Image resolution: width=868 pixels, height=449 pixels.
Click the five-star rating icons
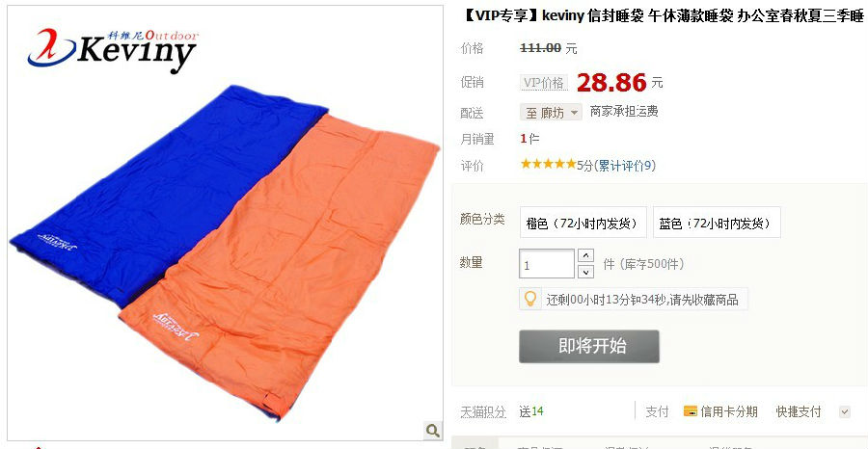[x=548, y=164]
